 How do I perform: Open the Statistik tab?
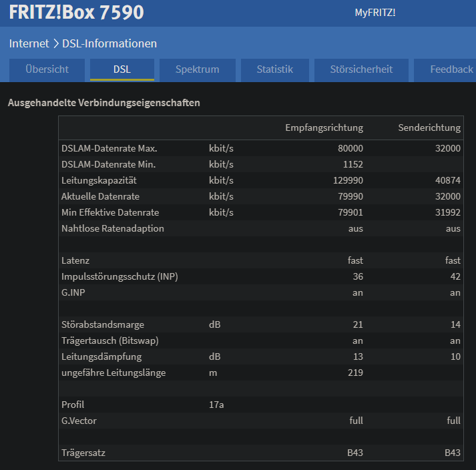[275, 70]
